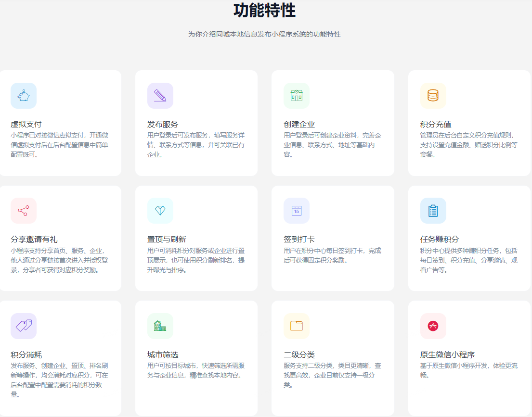The image size is (532, 417).
Task: Select the 积分消耗 card title
Action: tap(26, 355)
